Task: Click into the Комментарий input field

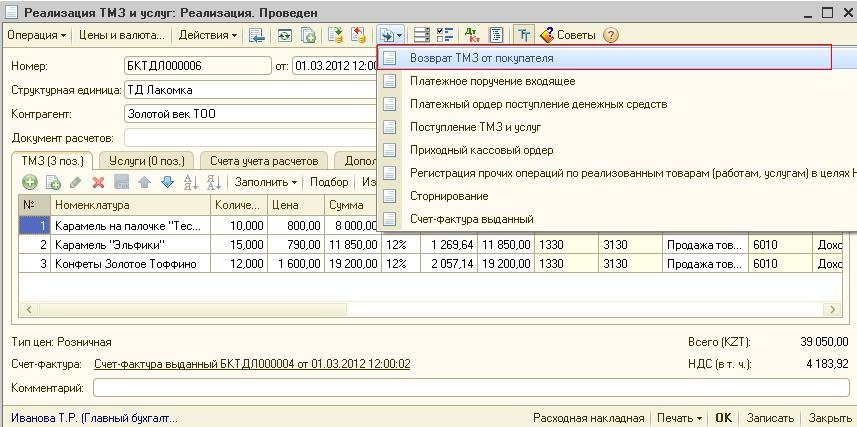Action: pos(470,387)
